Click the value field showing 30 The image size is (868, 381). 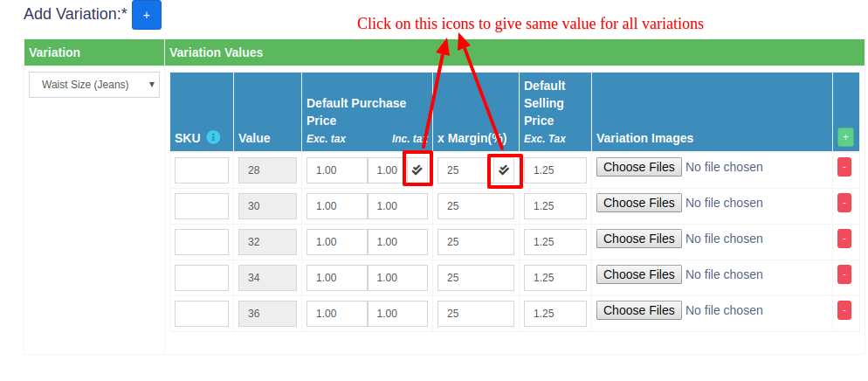(267, 206)
